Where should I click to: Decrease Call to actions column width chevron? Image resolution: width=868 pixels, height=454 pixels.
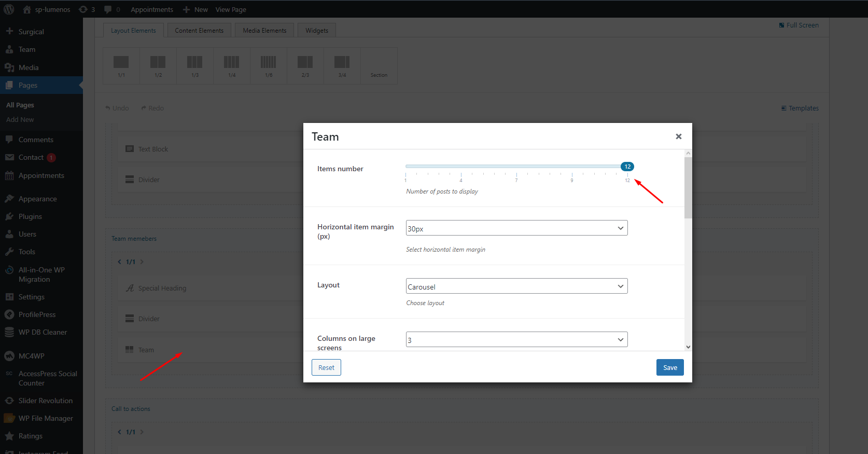(x=119, y=432)
